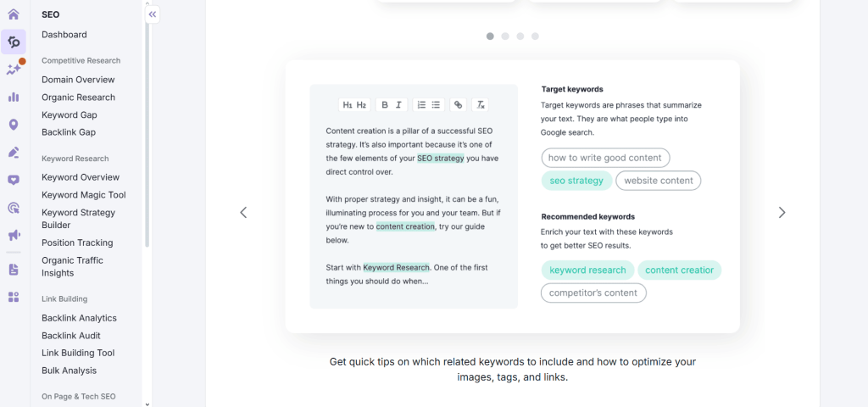Screen dimensions: 868x407
Task: Open Keyword Magic Tool from menu
Action: pyautogui.click(x=83, y=195)
